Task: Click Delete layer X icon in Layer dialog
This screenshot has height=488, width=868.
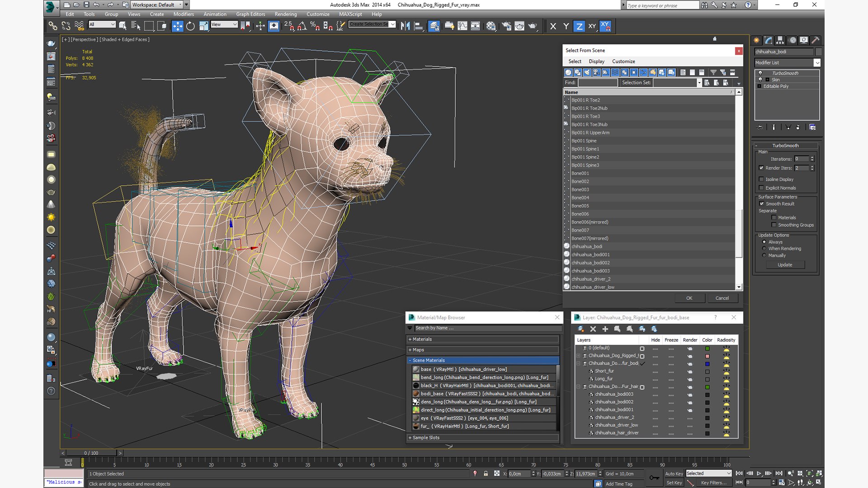Action: 593,329
